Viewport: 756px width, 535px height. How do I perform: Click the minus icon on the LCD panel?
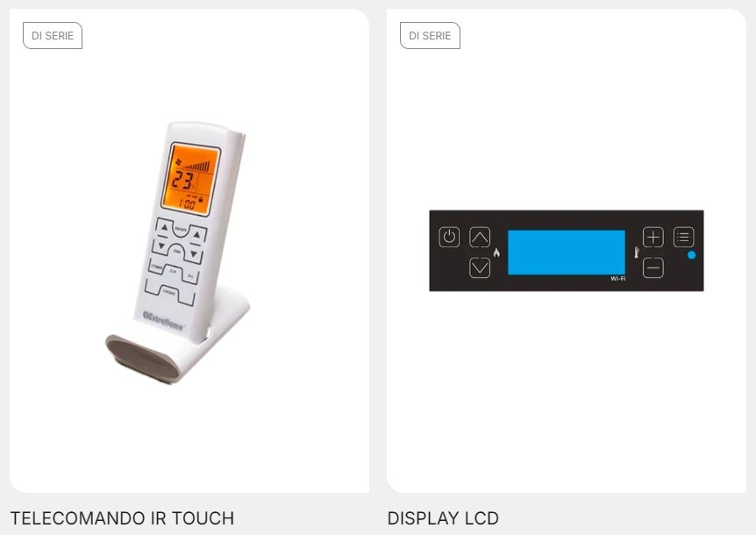coord(653,268)
